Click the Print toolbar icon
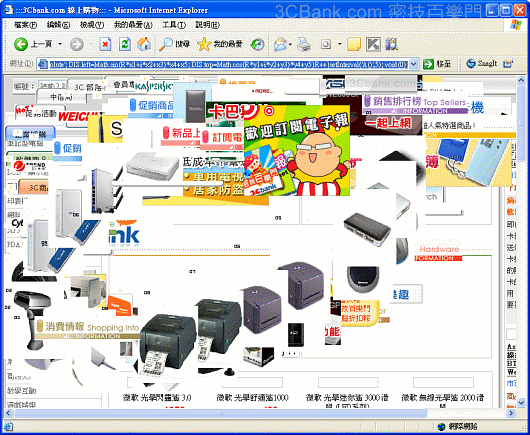Viewport: 530px width, 435px height. [x=304, y=44]
